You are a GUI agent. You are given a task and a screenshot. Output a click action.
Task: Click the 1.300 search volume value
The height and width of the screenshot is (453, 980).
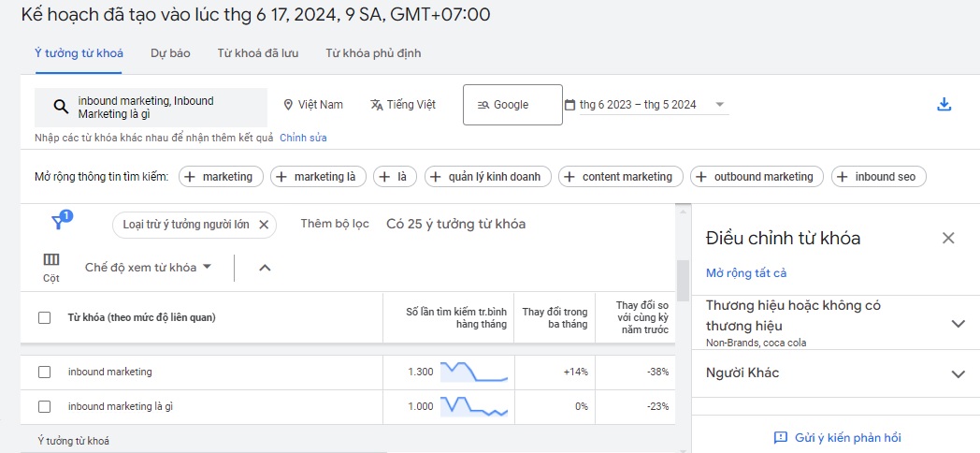point(420,372)
